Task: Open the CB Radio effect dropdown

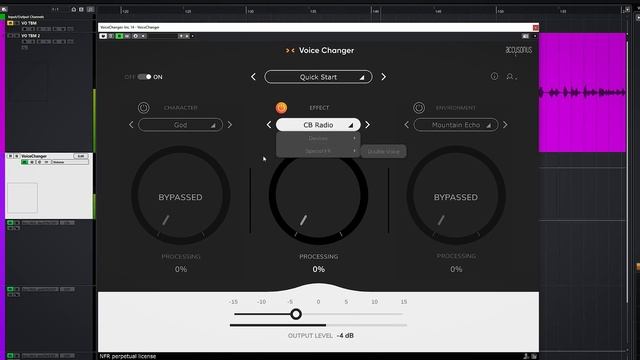Action: click(318, 125)
